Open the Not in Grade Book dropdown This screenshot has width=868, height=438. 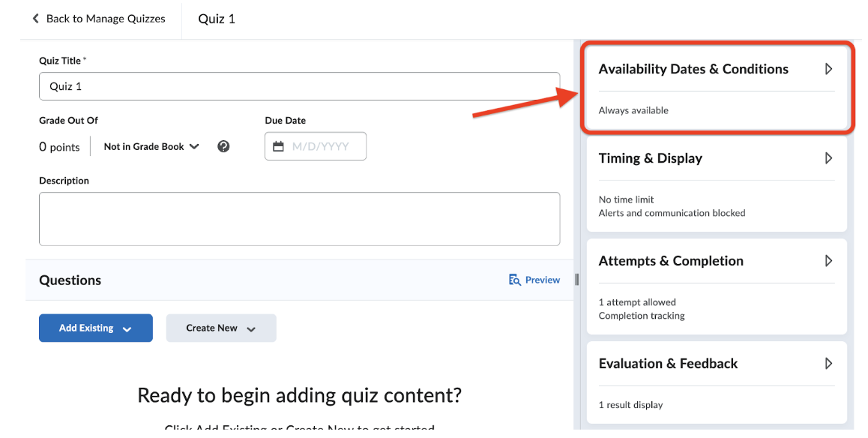click(151, 146)
